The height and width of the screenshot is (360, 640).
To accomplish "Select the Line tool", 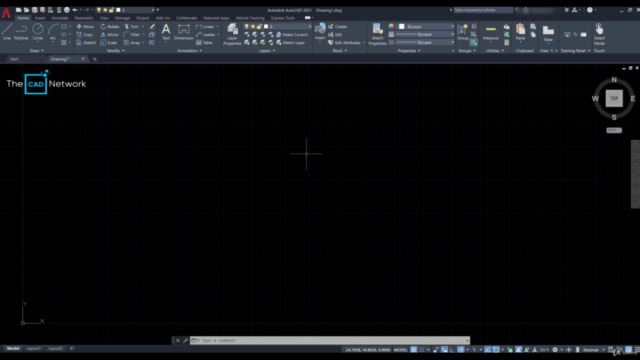I will 7,32.
